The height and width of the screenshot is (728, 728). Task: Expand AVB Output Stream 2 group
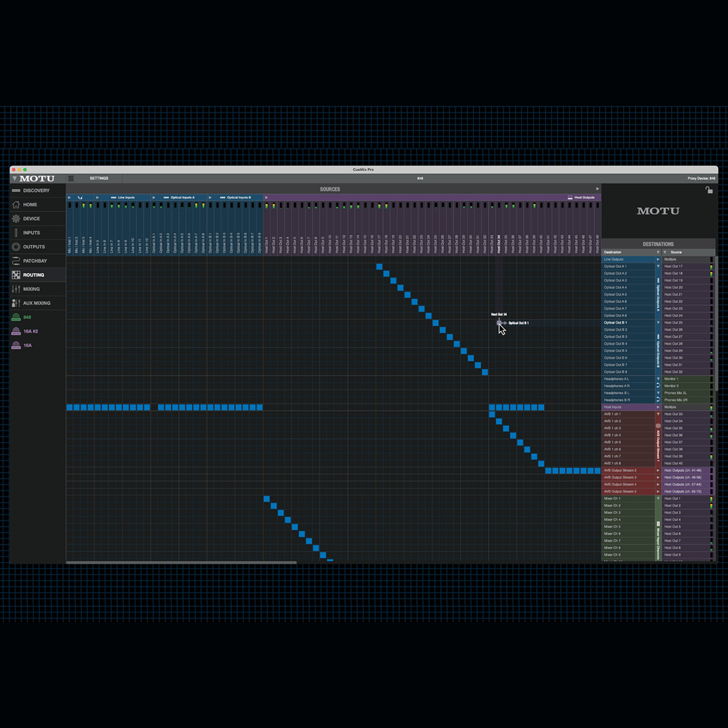coord(658,470)
